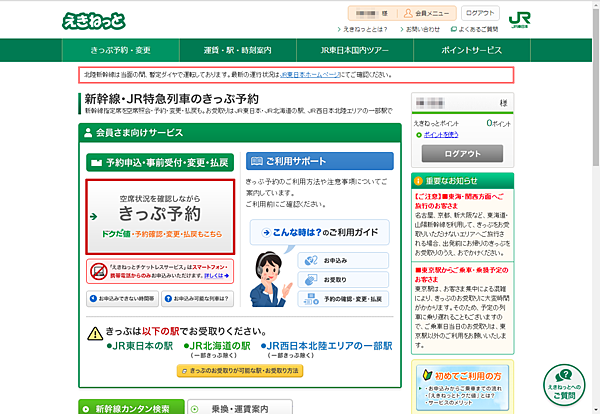Click the top ログアウト button

point(480,13)
